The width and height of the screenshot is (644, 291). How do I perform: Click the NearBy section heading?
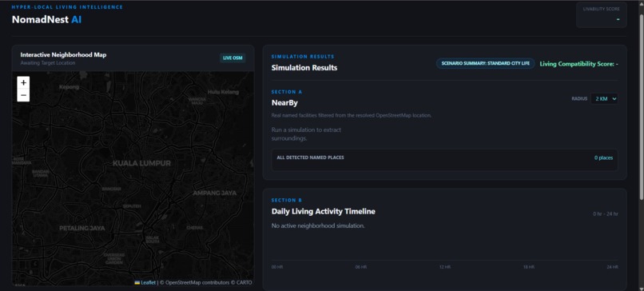[x=284, y=103]
